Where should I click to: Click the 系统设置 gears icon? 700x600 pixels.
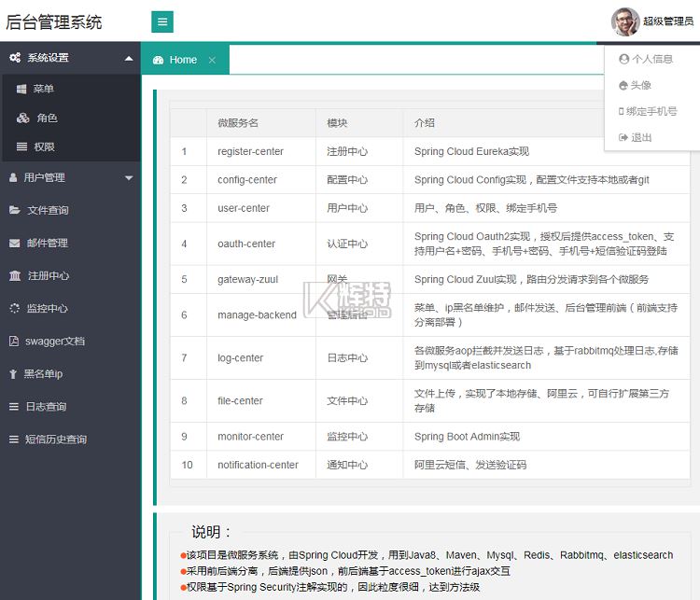[x=15, y=58]
